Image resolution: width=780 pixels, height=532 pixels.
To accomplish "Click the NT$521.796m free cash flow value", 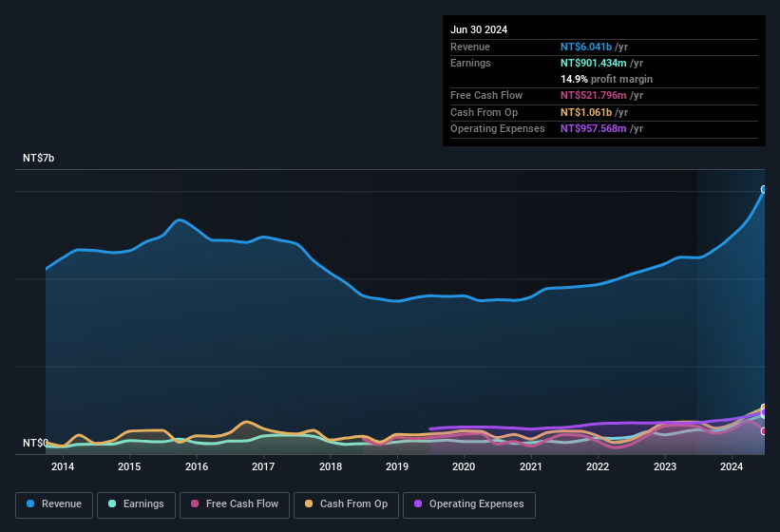I will (594, 95).
